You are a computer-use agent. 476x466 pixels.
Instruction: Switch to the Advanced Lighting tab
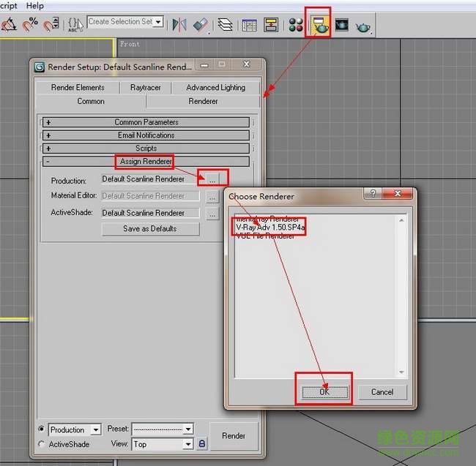coord(215,87)
